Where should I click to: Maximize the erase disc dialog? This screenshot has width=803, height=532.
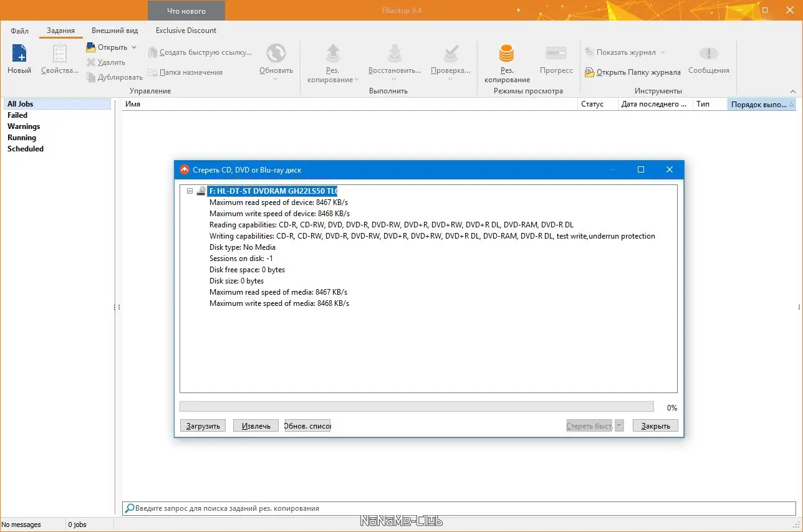(x=641, y=169)
